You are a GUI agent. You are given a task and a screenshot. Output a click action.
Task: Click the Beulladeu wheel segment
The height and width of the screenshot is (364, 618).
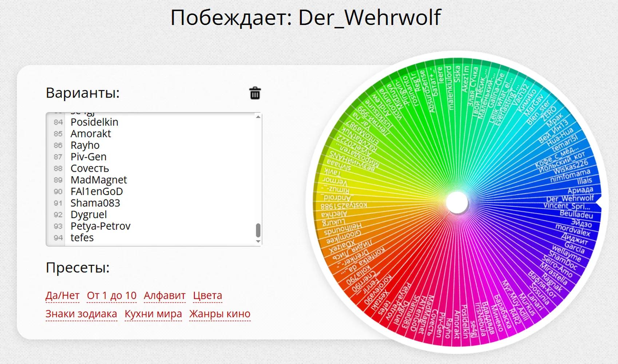tap(577, 214)
